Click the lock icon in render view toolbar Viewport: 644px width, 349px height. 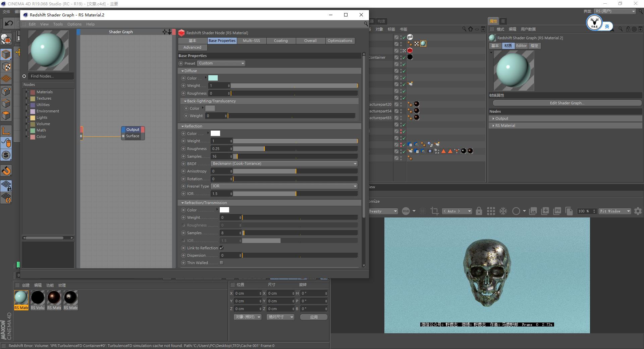coord(479,211)
